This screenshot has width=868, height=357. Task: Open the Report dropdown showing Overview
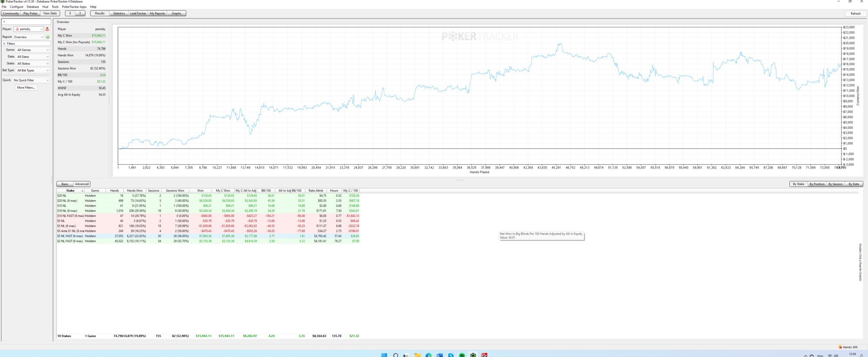click(29, 37)
